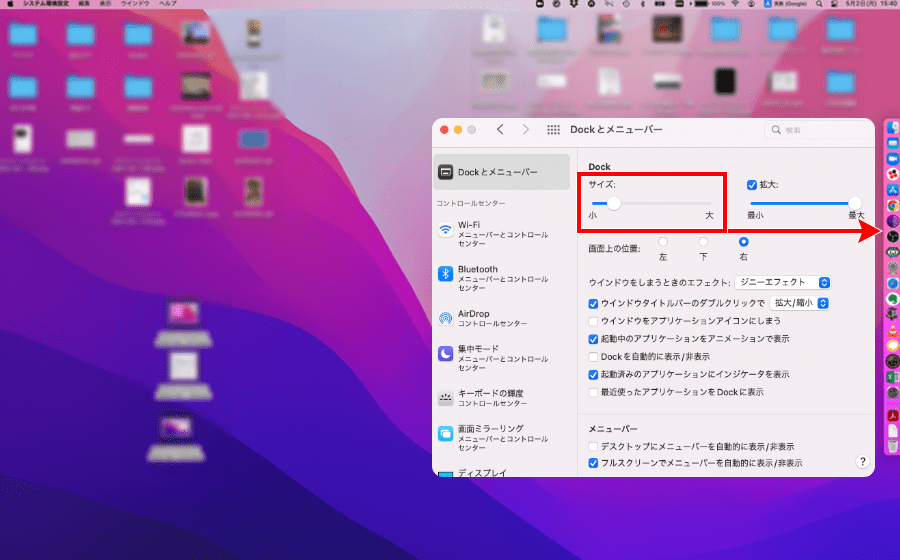
Task: Click the 拡大 magnification slider track
Action: 804,203
